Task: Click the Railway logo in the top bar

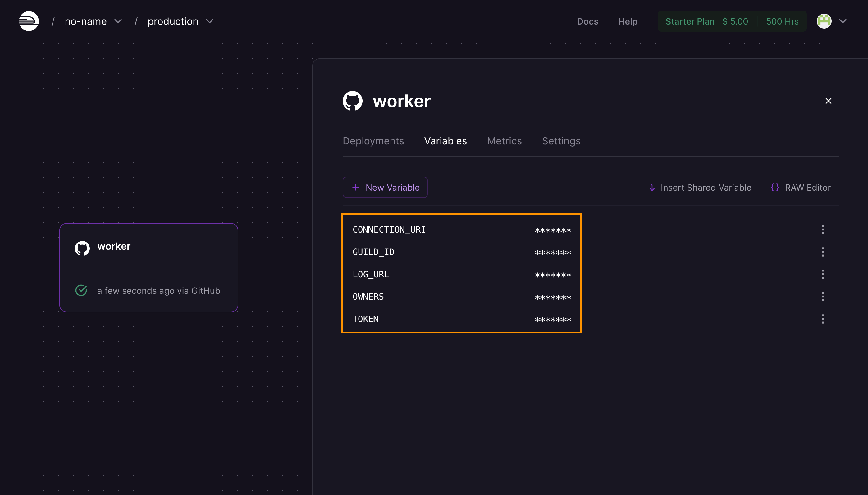Action: (29, 21)
